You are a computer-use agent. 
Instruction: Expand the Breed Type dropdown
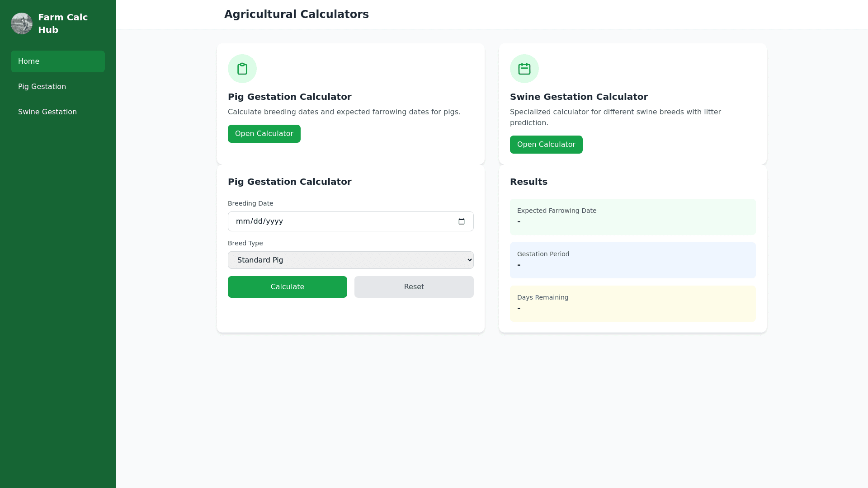coord(350,260)
